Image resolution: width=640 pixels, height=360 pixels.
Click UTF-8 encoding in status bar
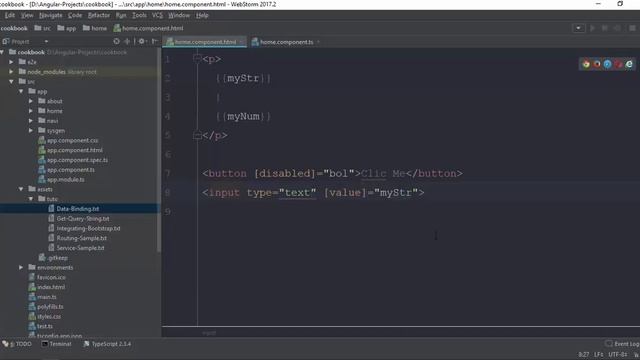tap(618, 354)
